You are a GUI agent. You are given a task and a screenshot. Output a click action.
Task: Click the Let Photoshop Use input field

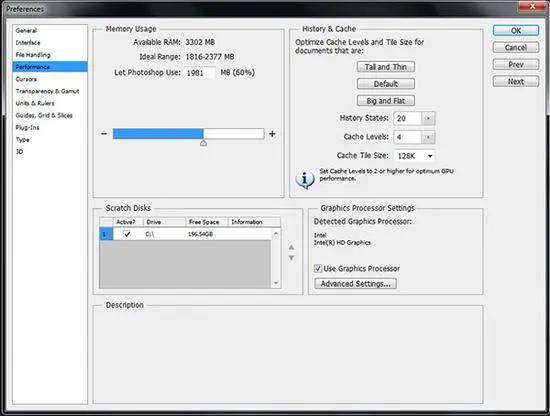200,73
